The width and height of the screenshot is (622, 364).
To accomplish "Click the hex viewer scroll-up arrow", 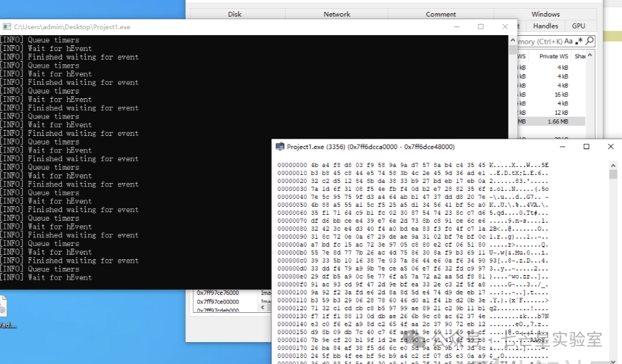I will pos(613,165).
